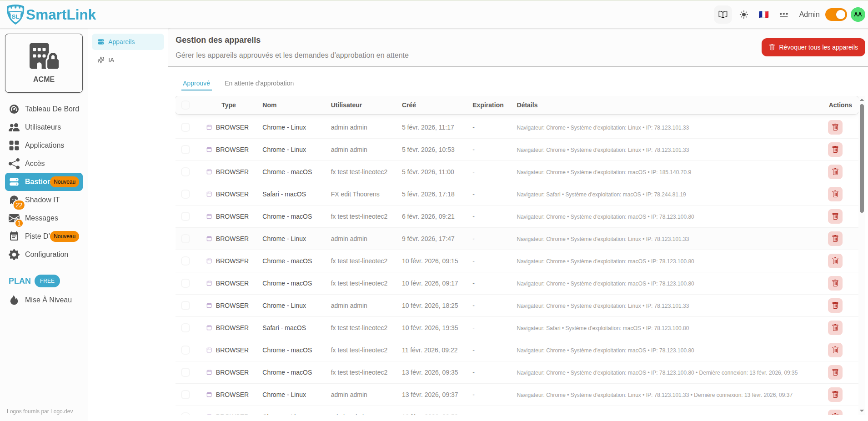Screen dimensions: 868x421
Task: Switch to En attente d'approbation tab
Action: click(259, 83)
